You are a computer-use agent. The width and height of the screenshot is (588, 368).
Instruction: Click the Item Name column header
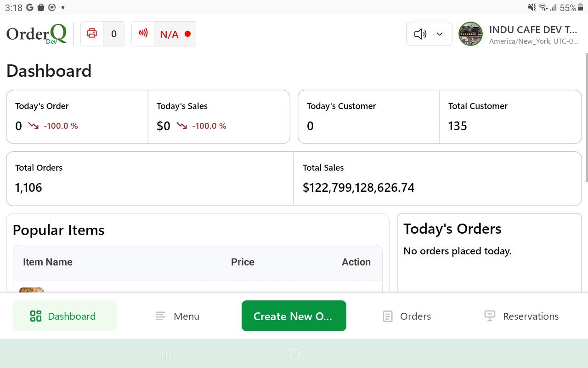[48, 262]
